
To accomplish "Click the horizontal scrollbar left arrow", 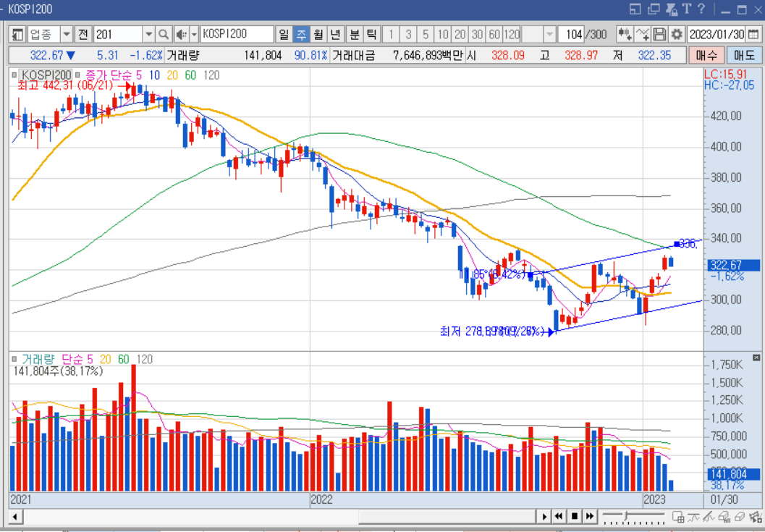I will coord(15,516).
